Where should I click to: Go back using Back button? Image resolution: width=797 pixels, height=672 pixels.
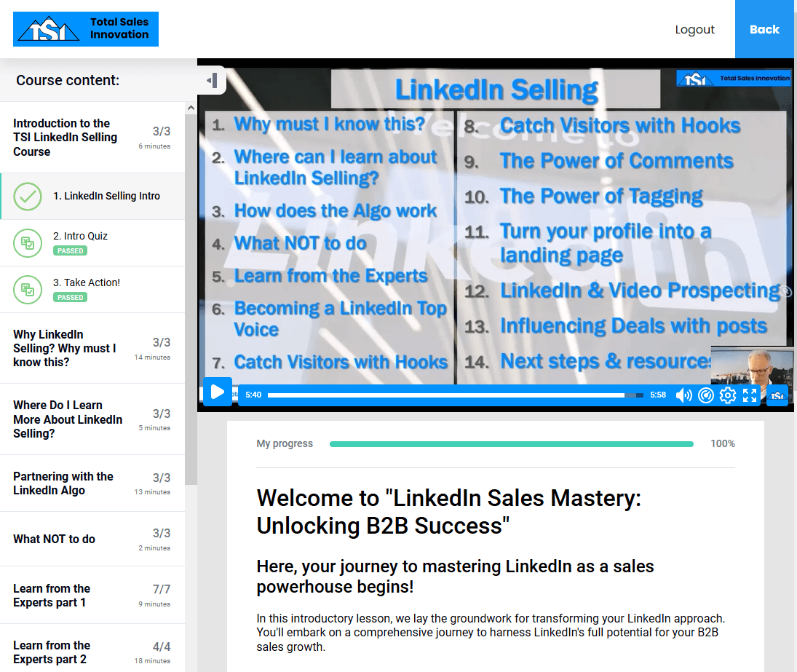click(764, 29)
